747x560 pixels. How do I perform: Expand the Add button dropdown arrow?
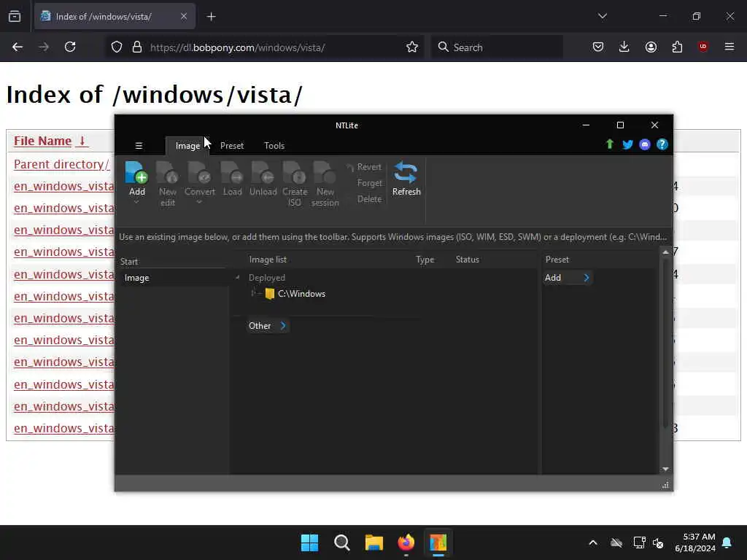pos(136,202)
